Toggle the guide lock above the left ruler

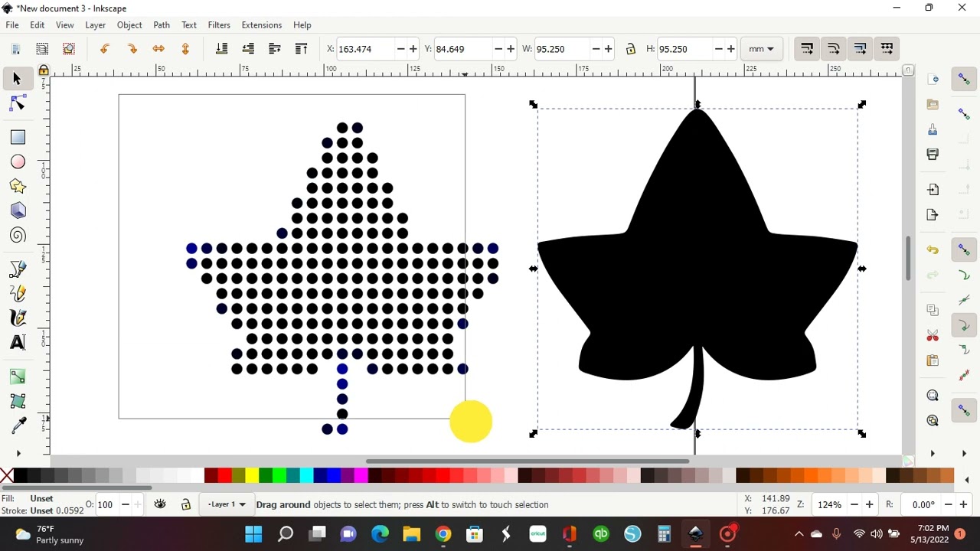pyautogui.click(x=44, y=70)
